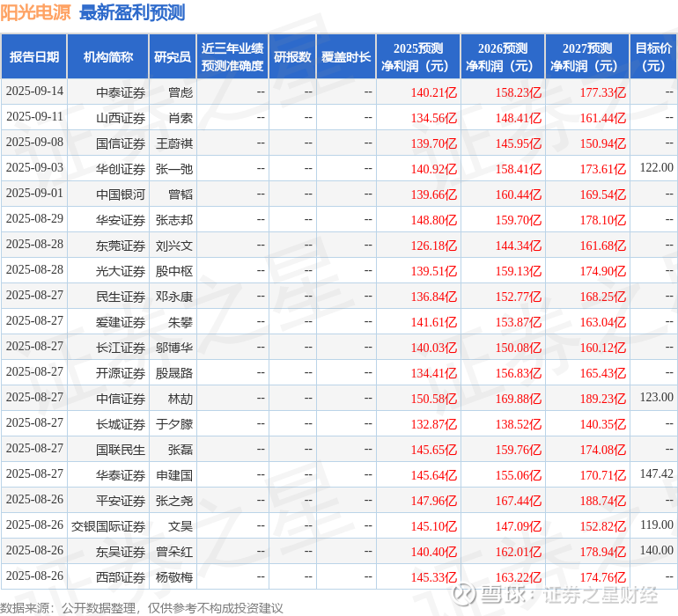Select the 2025-09-14 report date cell
This screenshot has height=616, width=678.
coord(34,92)
